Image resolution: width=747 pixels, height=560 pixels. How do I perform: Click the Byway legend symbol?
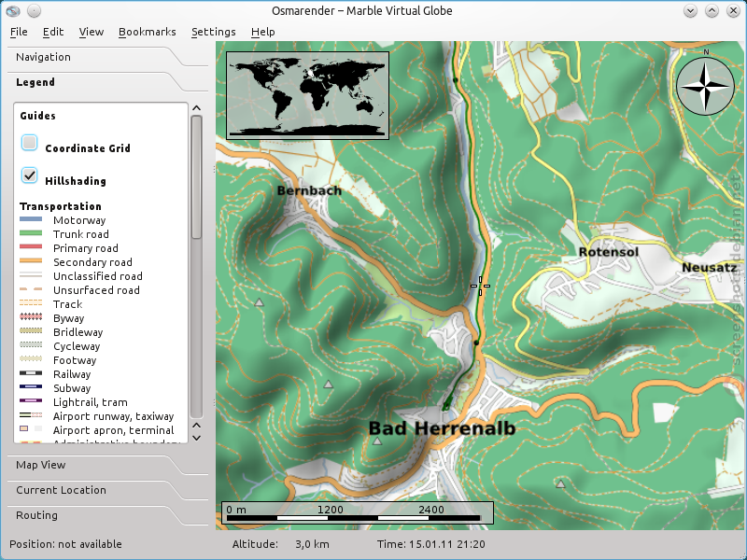(31, 317)
